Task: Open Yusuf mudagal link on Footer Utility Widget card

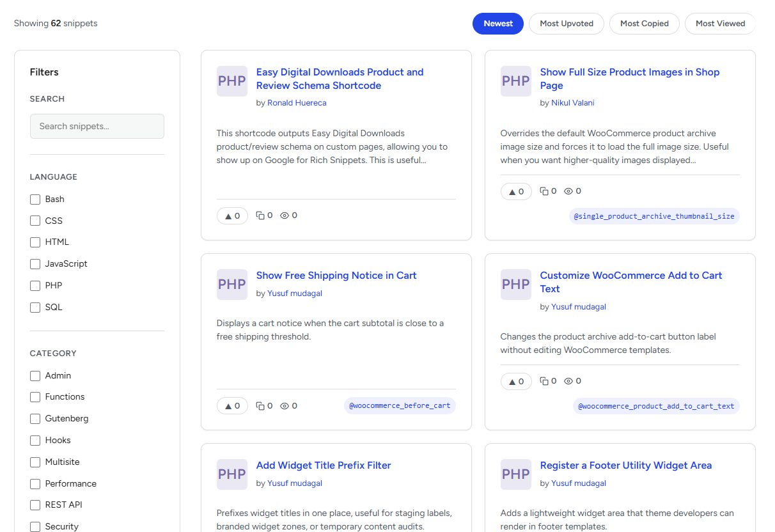Action: click(x=579, y=483)
